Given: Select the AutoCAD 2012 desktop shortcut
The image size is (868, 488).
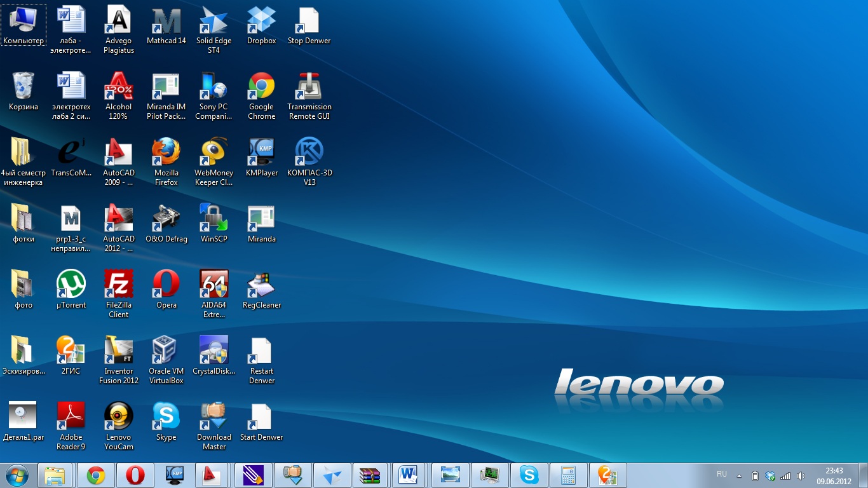Looking at the screenshot, I should (x=119, y=228).
